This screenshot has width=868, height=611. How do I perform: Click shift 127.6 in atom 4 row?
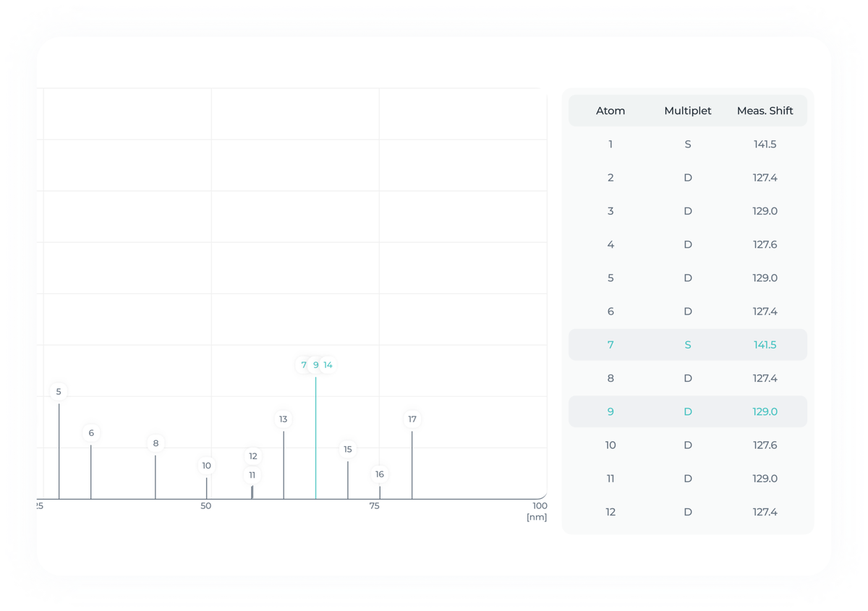coord(765,244)
